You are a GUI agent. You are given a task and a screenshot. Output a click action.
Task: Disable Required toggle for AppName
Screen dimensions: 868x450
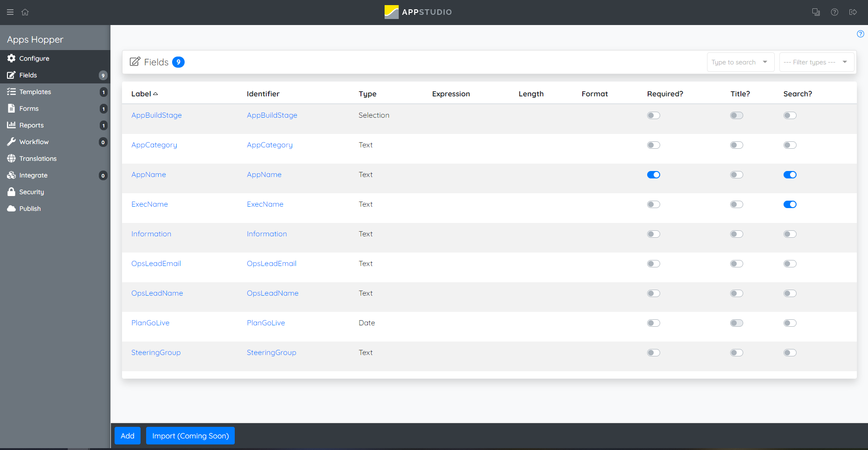click(654, 175)
